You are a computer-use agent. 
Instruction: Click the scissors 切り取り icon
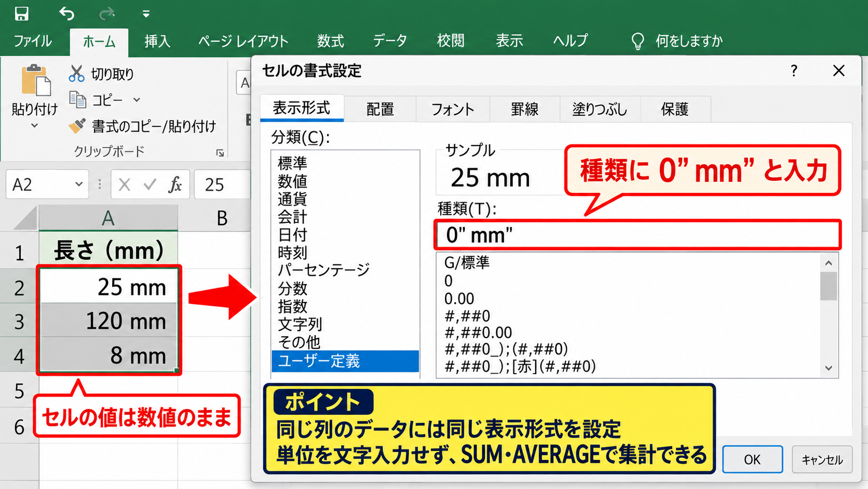[x=76, y=74]
